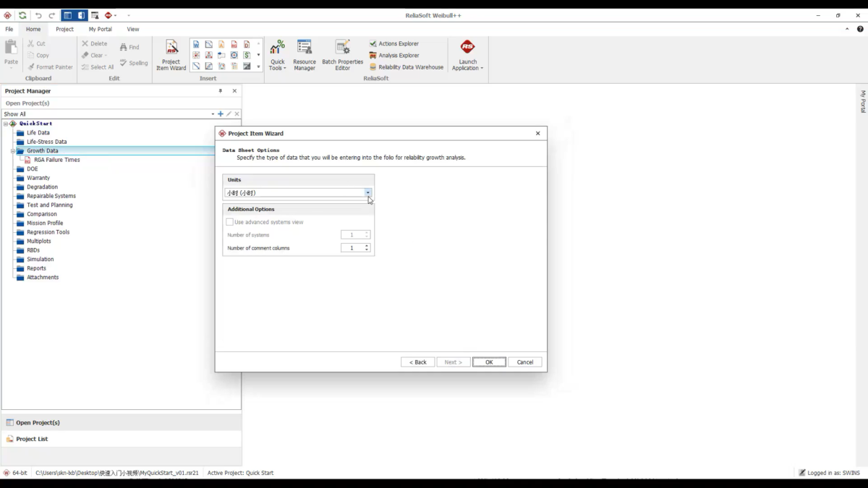Switch to the Project ribbon tab
The height and width of the screenshot is (488, 868).
coord(64,29)
